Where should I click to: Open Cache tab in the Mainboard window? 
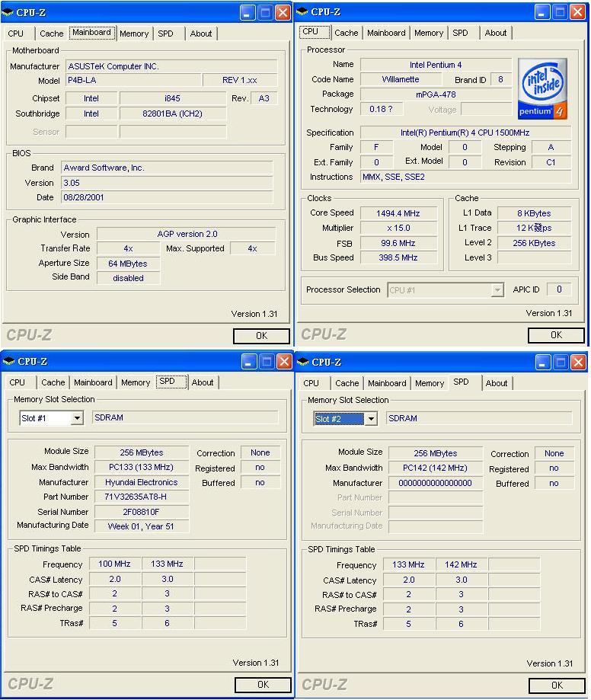(x=51, y=34)
